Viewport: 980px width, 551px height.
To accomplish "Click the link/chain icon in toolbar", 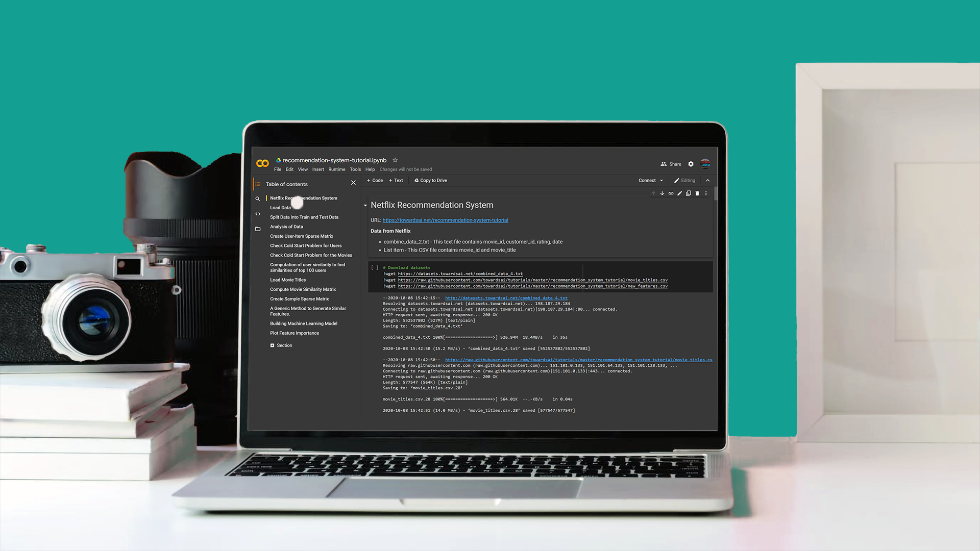I will pos(670,193).
